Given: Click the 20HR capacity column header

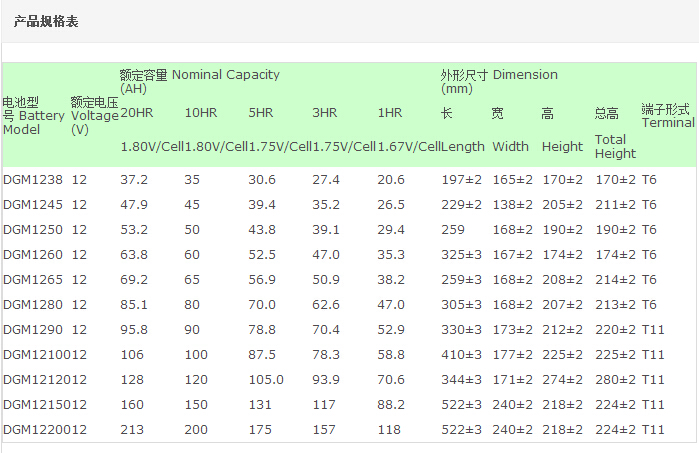Looking at the screenshot, I should (137, 113).
